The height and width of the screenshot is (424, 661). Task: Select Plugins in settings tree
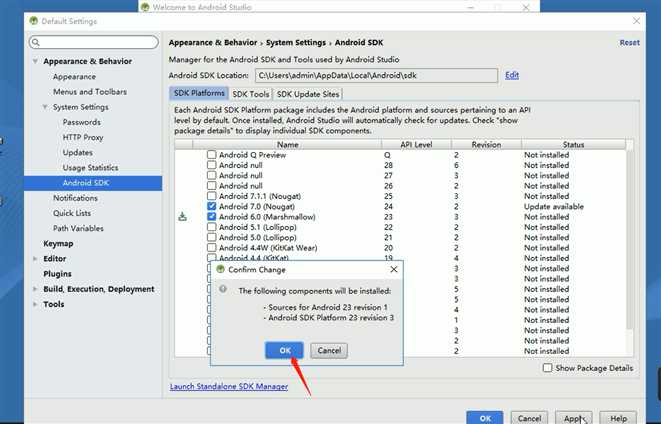coord(57,274)
